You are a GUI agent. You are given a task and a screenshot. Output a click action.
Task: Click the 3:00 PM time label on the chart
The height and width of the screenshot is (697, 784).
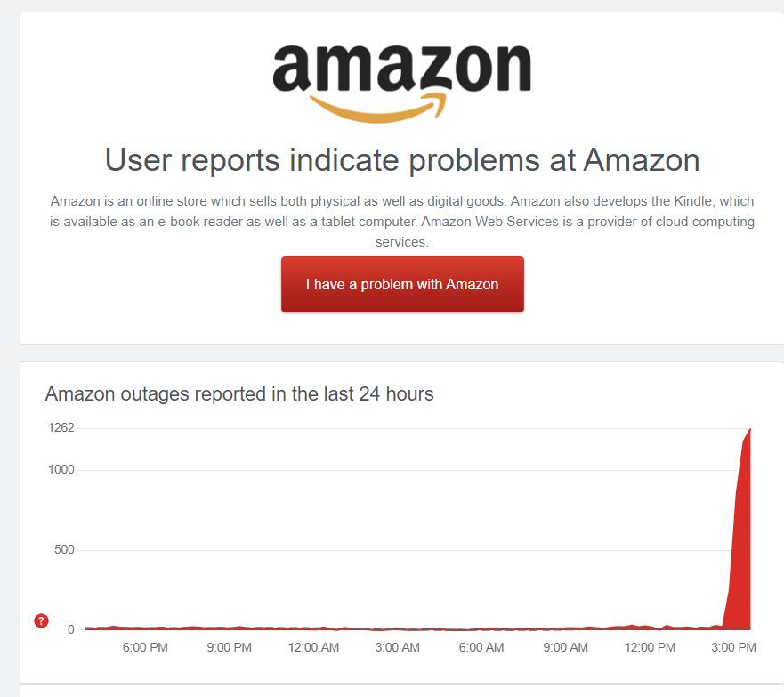tap(733, 647)
